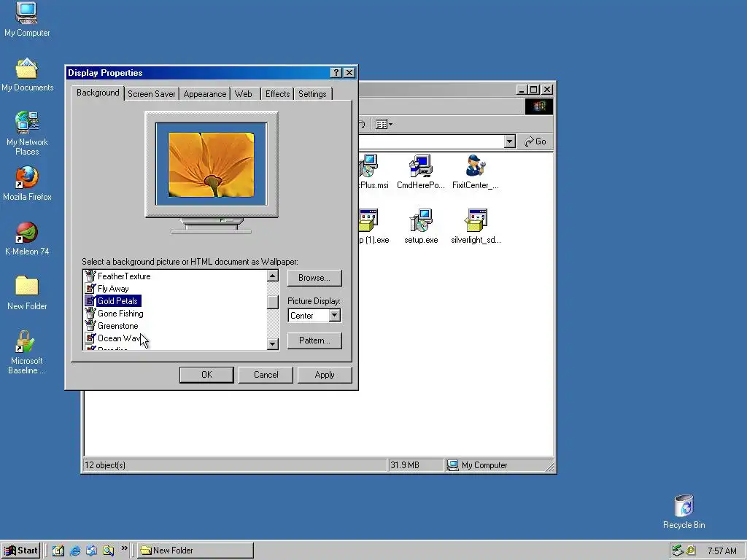Click the Browse... button

coord(314,278)
